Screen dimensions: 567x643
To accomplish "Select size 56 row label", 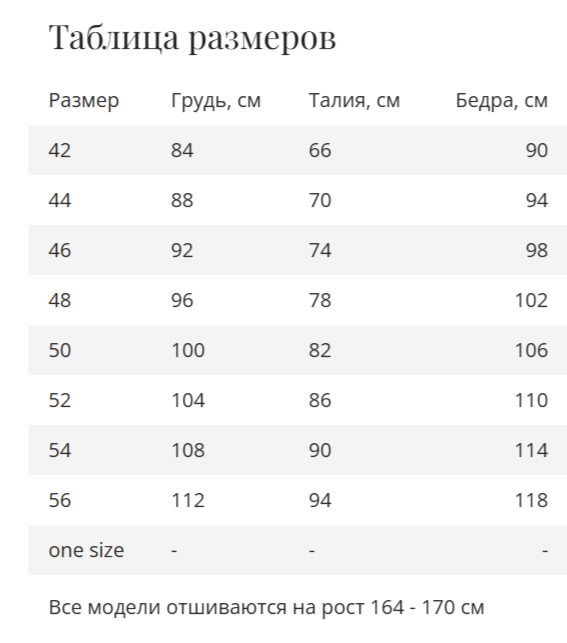I will (x=60, y=500).
